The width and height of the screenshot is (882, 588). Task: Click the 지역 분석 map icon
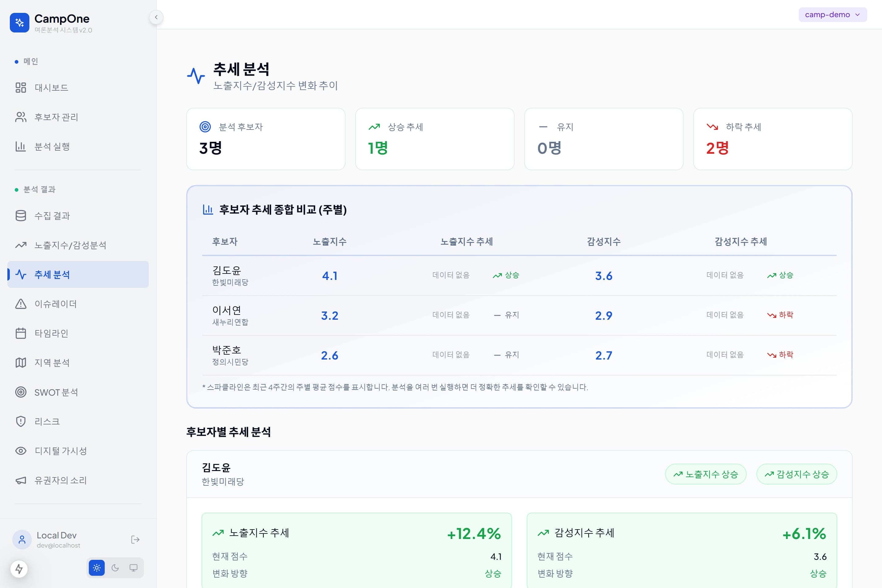21,363
